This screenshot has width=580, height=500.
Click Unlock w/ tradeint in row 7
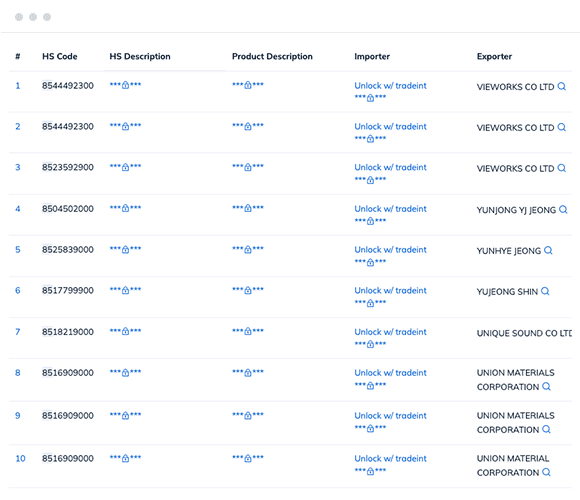(390, 332)
